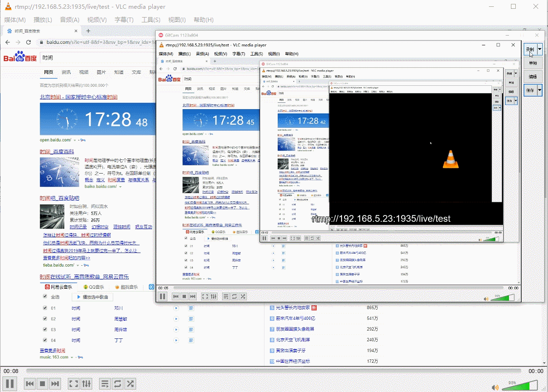Toggle loop mode in outer VLC toolbar
The image size is (548, 392).
coord(118,384)
